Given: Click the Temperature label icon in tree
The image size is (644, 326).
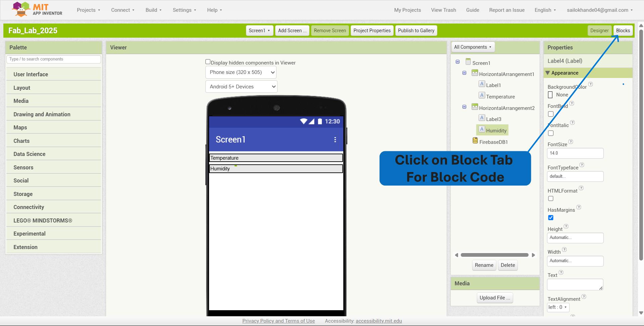Looking at the screenshot, I should pos(482,95).
